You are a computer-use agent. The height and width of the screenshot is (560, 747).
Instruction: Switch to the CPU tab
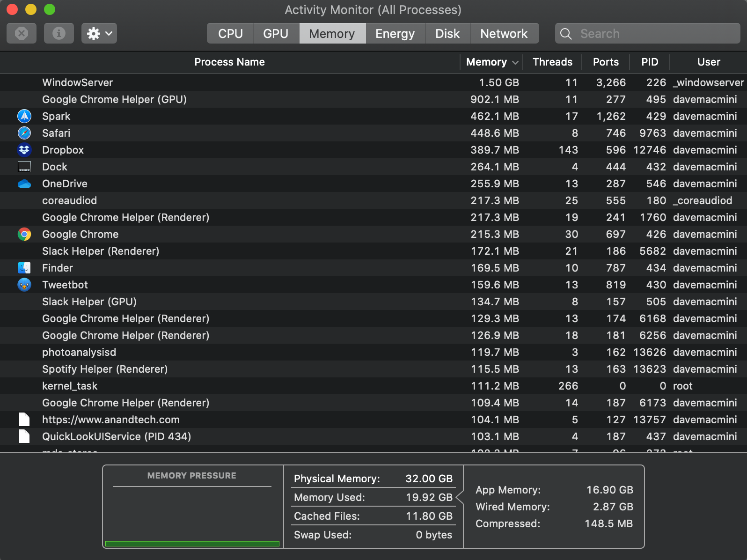point(230,33)
